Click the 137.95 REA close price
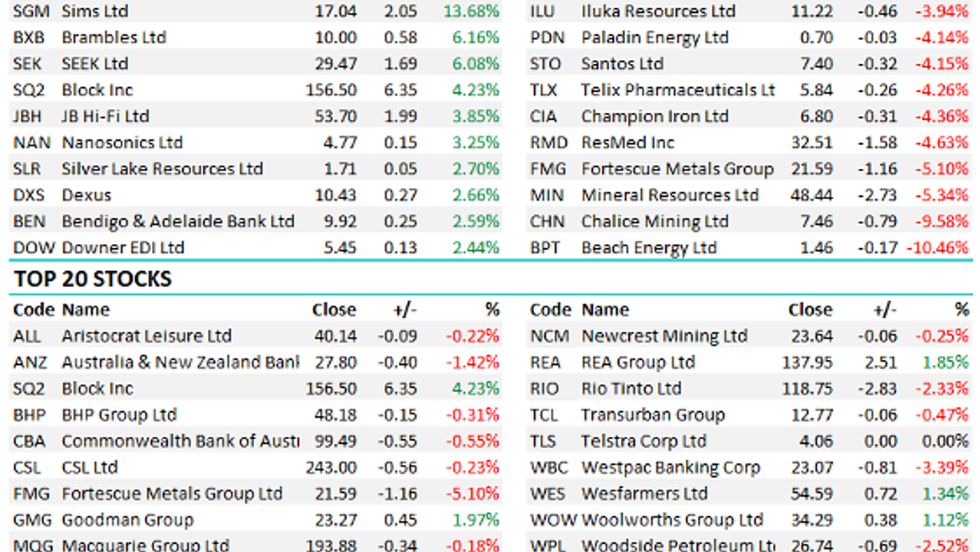The height and width of the screenshot is (552, 980). (807, 362)
